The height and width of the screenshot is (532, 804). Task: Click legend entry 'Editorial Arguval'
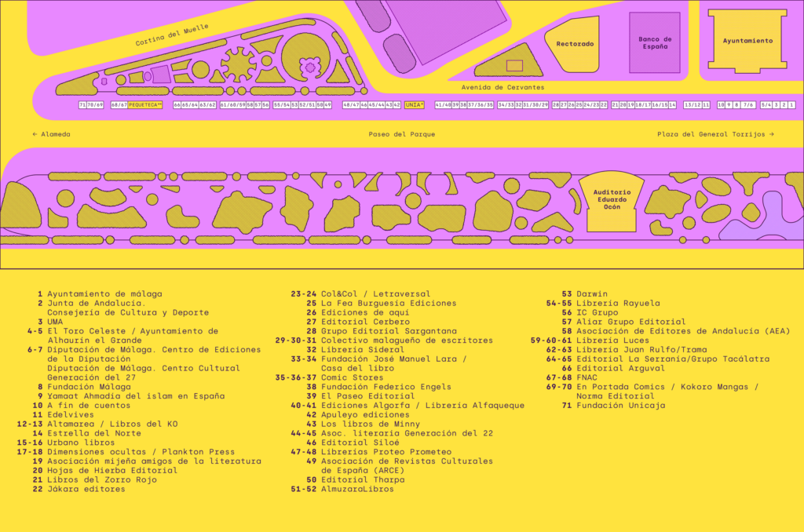620,369
